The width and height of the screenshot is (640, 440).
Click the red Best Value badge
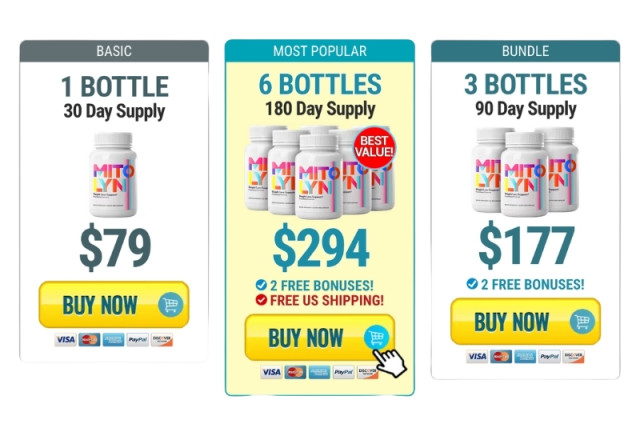374,147
